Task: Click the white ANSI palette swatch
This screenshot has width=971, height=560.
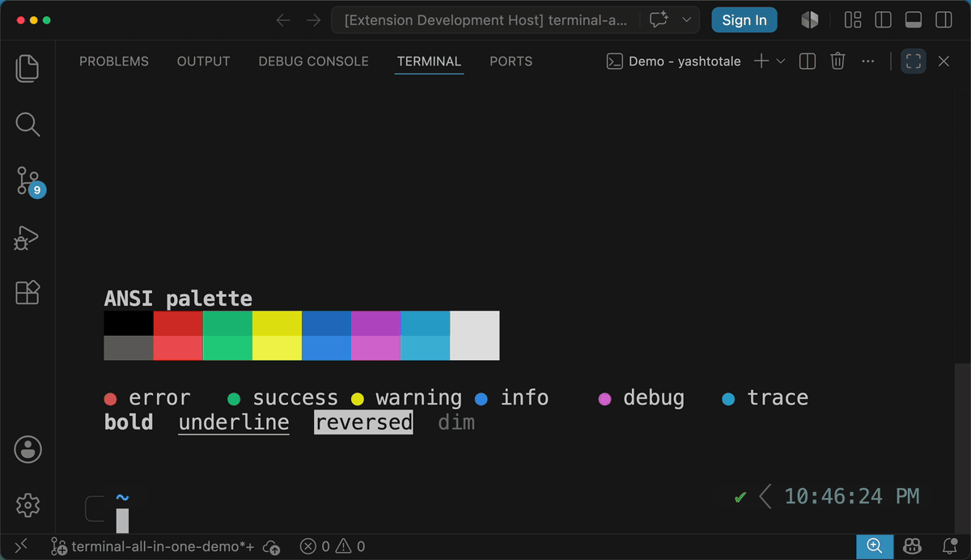Action: point(474,336)
